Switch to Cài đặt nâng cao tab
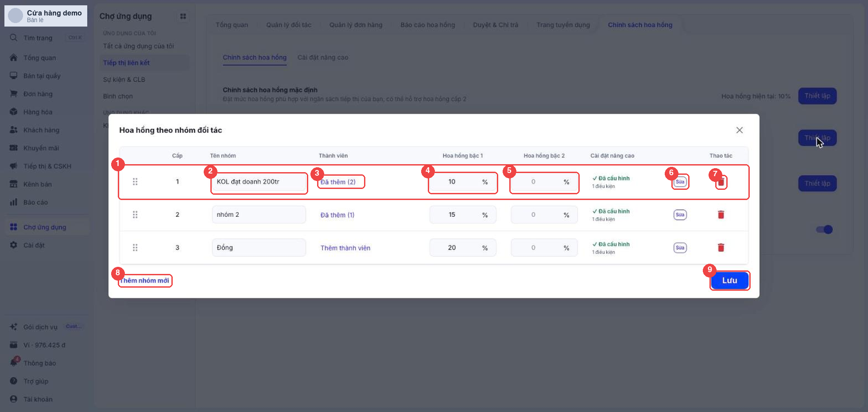Image resolution: width=868 pixels, height=412 pixels. pos(322,58)
